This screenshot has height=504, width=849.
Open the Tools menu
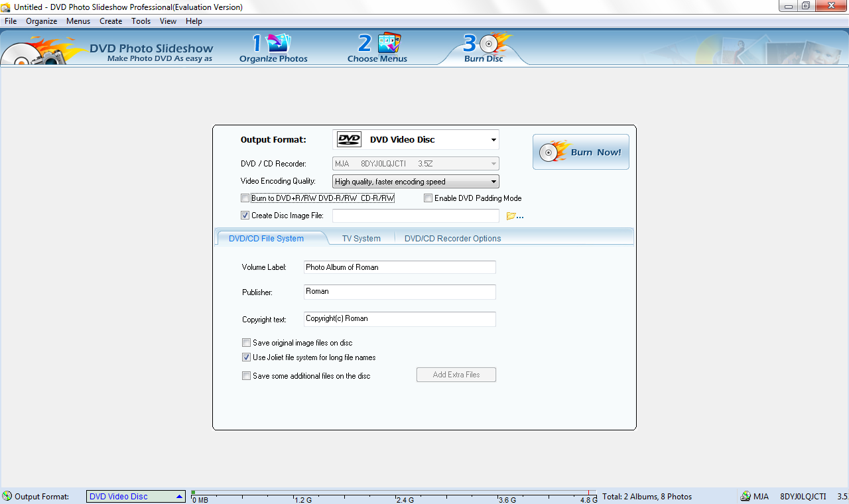141,21
